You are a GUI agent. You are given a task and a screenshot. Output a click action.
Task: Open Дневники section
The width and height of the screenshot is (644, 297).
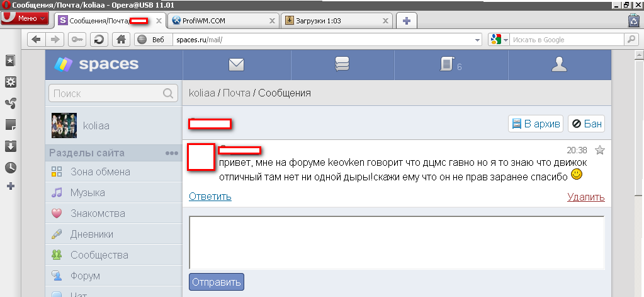click(x=114, y=234)
